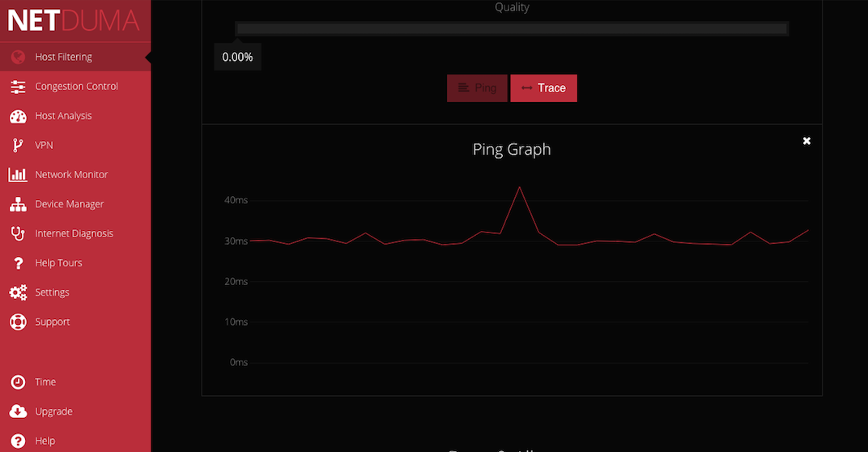Screen dimensions: 868x452
Task: Click the dimmed Ping button
Action: 477,88
